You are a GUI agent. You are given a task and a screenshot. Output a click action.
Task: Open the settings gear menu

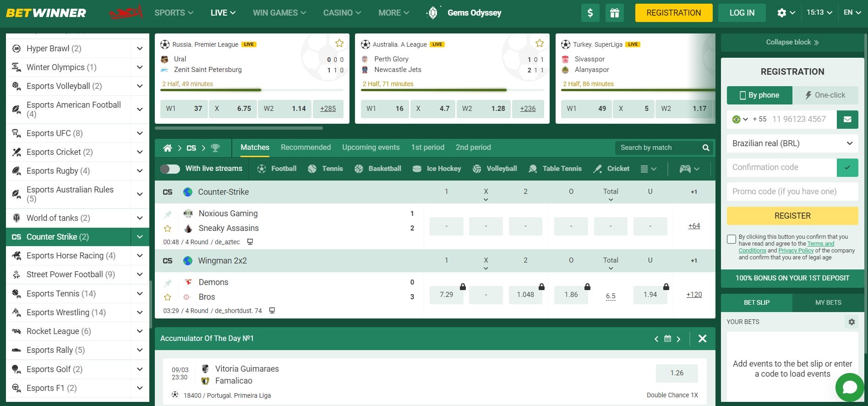pyautogui.click(x=786, y=13)
